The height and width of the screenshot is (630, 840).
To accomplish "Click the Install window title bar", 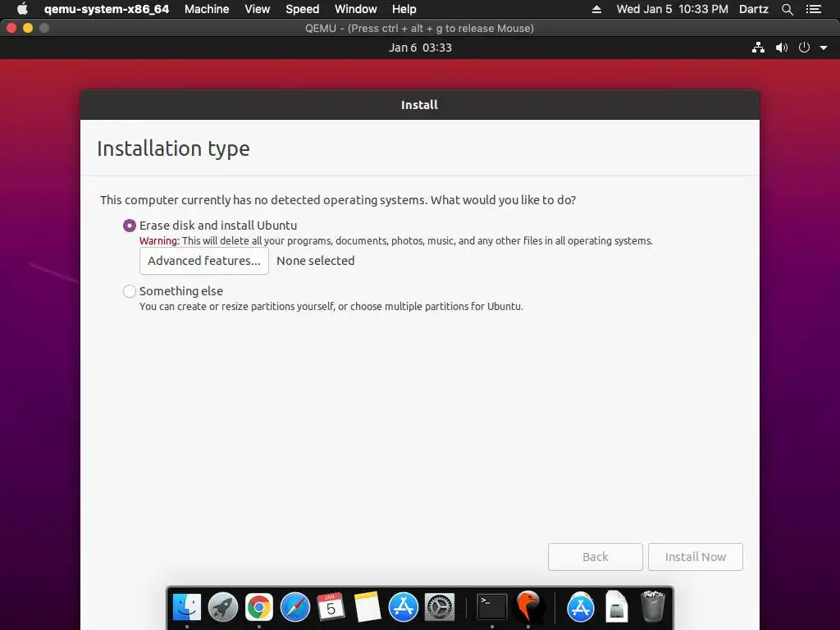I will (419, 105).
